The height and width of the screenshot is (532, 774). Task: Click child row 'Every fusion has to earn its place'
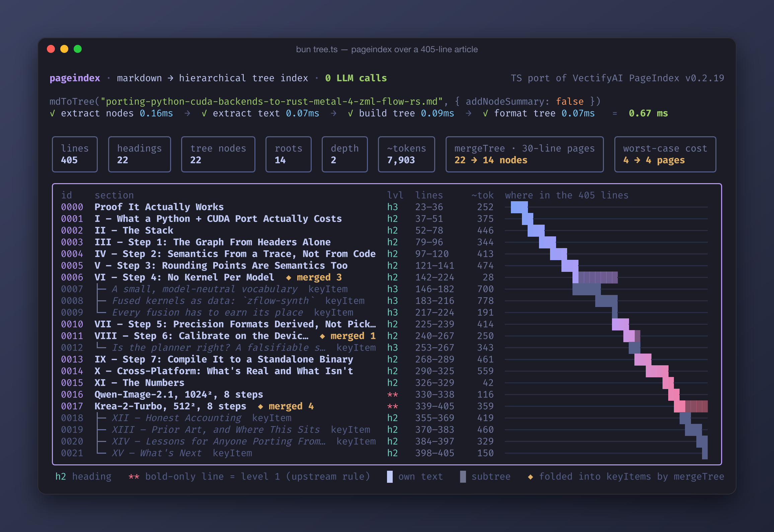coord(384,312)
